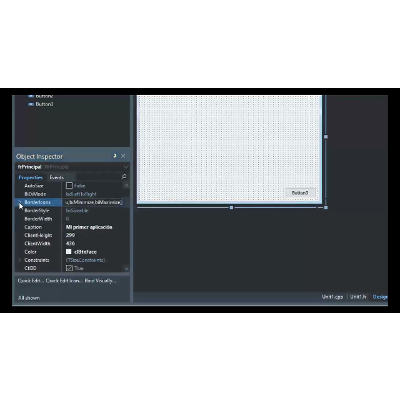Select the clBtnFace color value
The width and height of the screenshot is (400, 400).
[x=85, y=252]
